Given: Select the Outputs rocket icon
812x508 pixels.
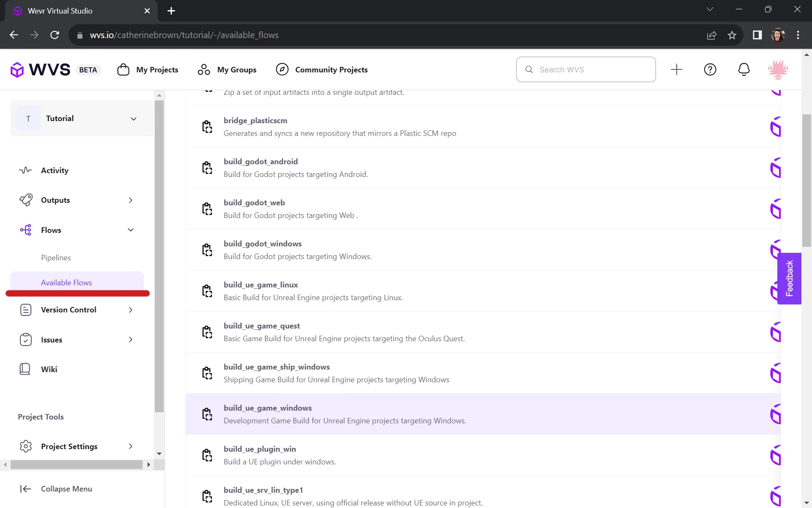Looking at the screenshot, I should click(25, 200).
